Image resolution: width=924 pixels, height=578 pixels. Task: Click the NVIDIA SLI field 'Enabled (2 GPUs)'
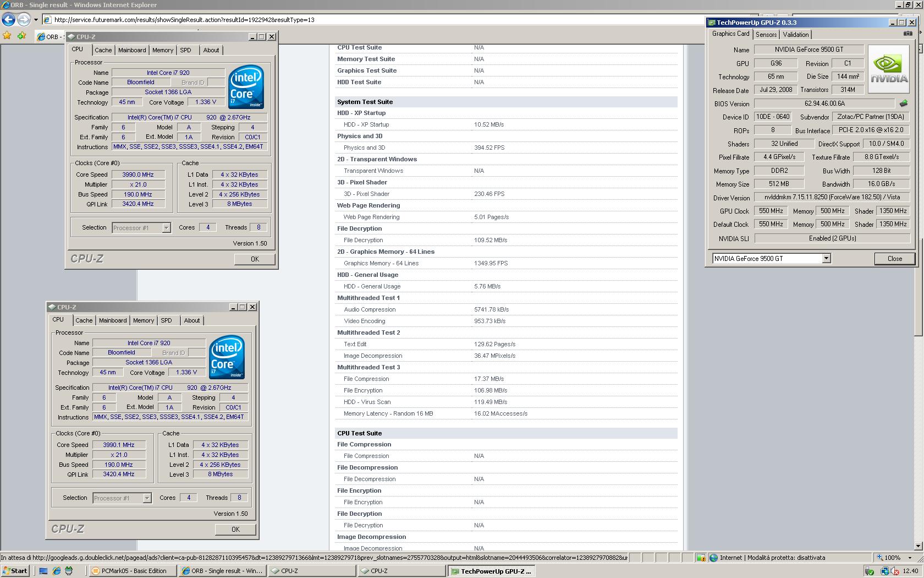832,238
